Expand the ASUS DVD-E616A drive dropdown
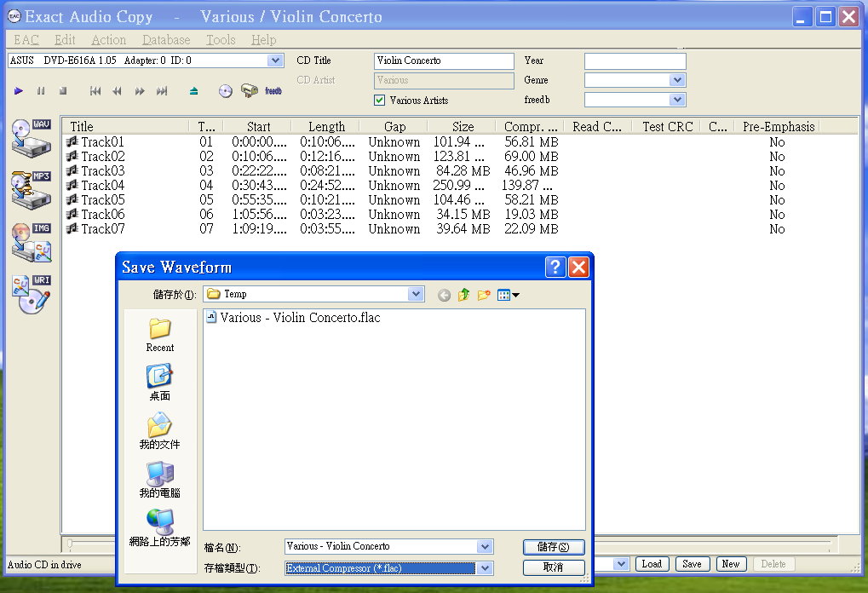 (275, 60)
